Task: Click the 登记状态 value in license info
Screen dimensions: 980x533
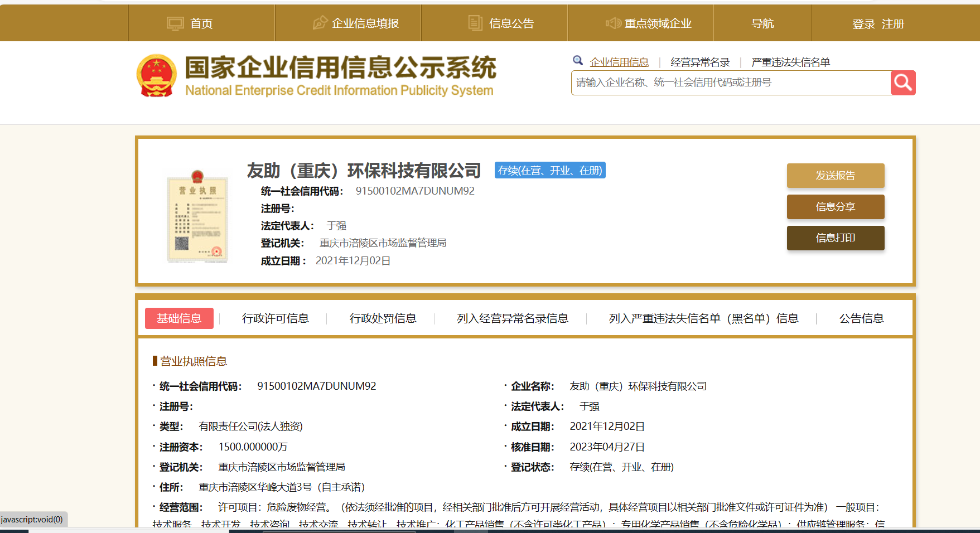Action: pyautogui.click(x=621, y=467)
